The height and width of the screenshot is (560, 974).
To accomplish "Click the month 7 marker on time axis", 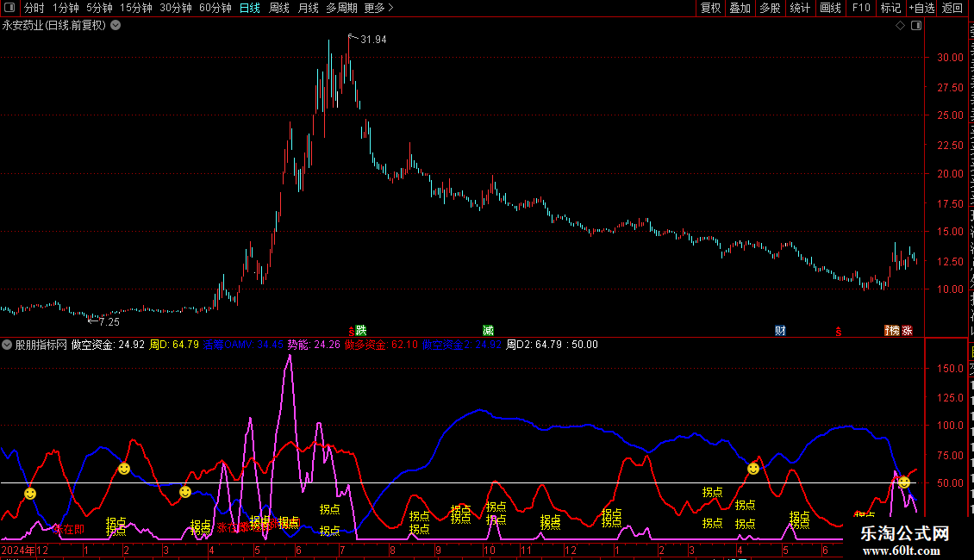I will point(342,550).
